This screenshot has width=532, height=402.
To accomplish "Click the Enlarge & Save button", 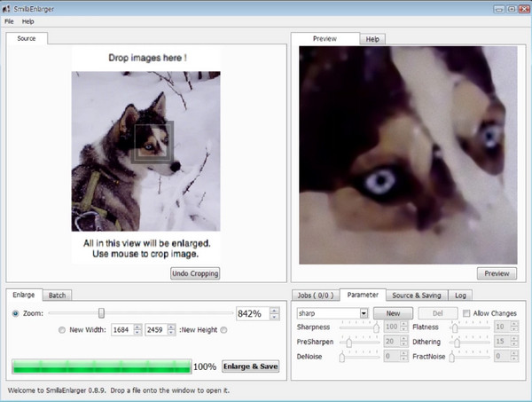I will coord(251,367).
